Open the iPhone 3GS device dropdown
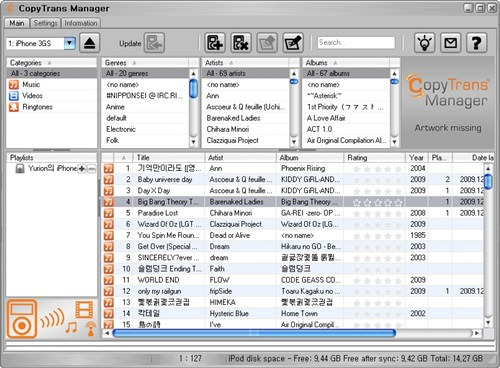Image resolution: width=500 pixels, height=368 pixels. click(69, 43)
